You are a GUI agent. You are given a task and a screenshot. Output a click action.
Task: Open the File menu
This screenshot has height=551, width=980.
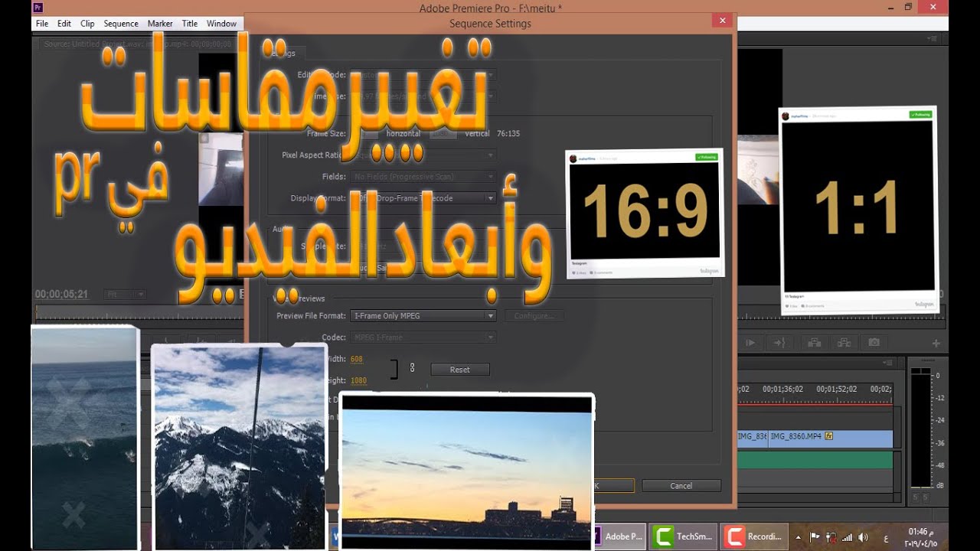coord(41,24)
